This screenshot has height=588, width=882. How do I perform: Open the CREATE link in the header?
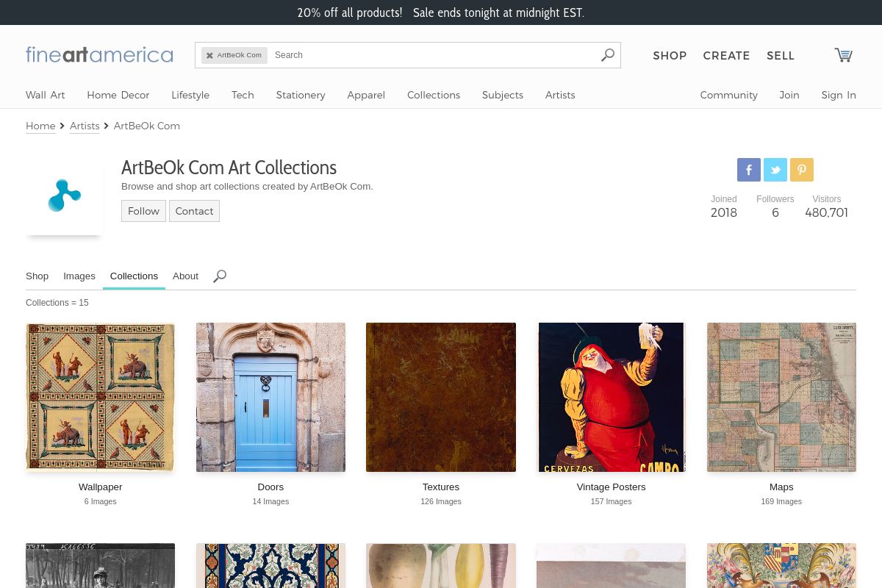pos(726,56)
